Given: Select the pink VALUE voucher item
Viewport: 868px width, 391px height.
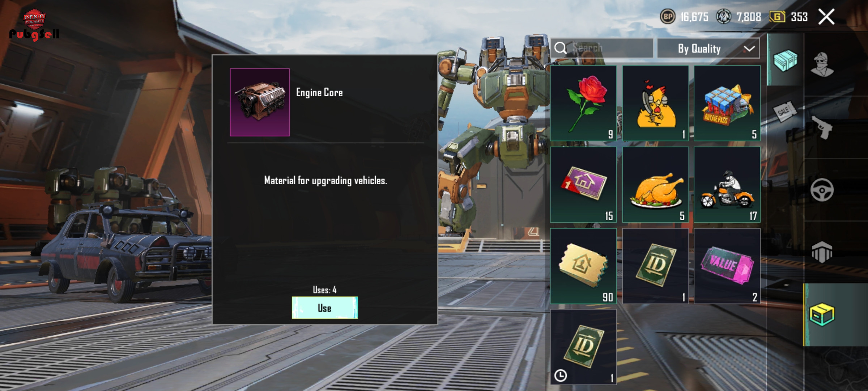Looking at the screenshot, I should (727, 266).
